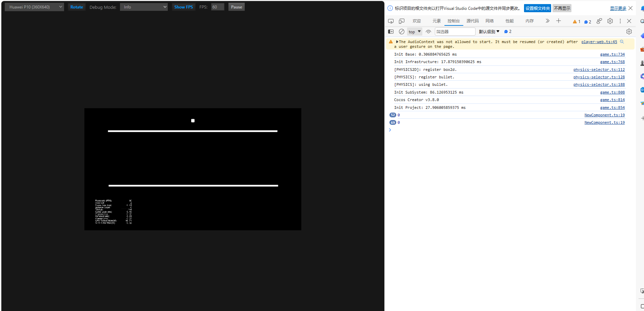Click the 'Init Project' log message
The width and height of the screenshot is (644, 311).
click(x=430, y=108)
